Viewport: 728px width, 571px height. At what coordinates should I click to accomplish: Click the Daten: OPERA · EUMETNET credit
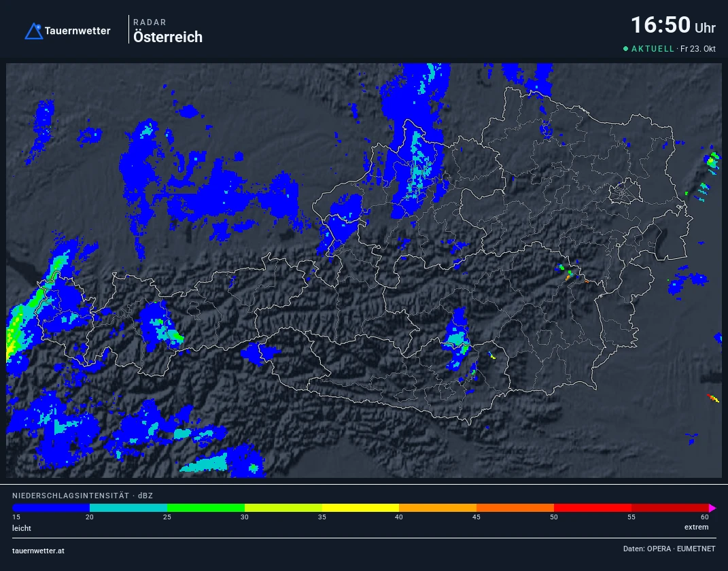(x=669, y=549)
